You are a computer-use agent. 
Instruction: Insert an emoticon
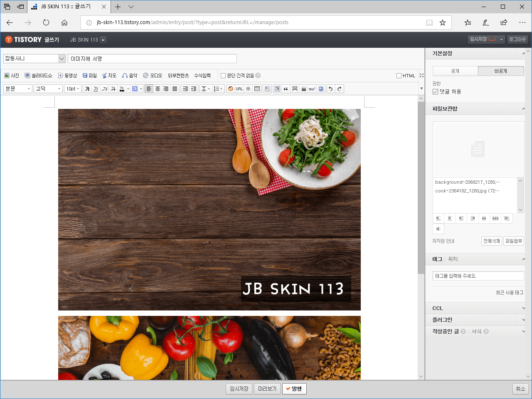click(x=231, y=89)
